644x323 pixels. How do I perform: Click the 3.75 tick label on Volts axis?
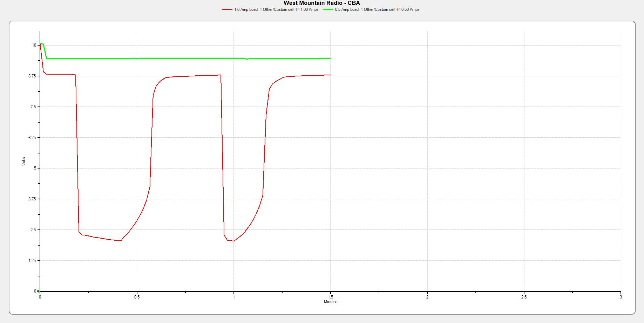(32, 199)
